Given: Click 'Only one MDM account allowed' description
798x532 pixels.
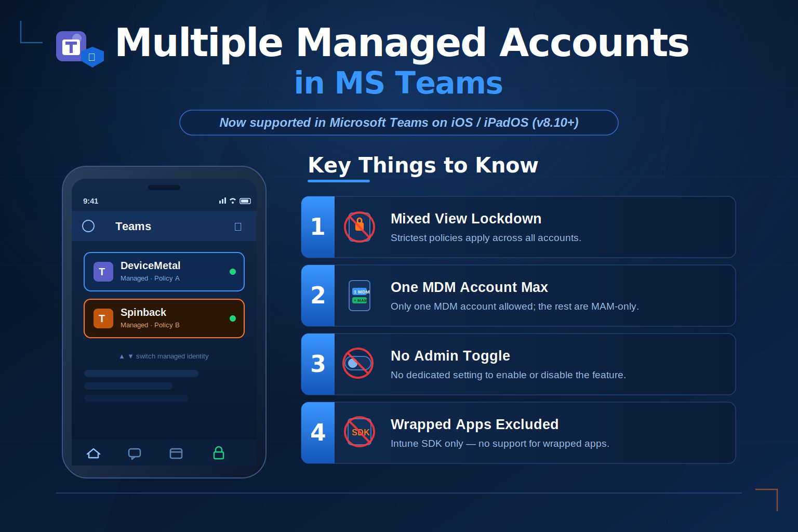Looking at the screenshot, I should tap(515, 307).
